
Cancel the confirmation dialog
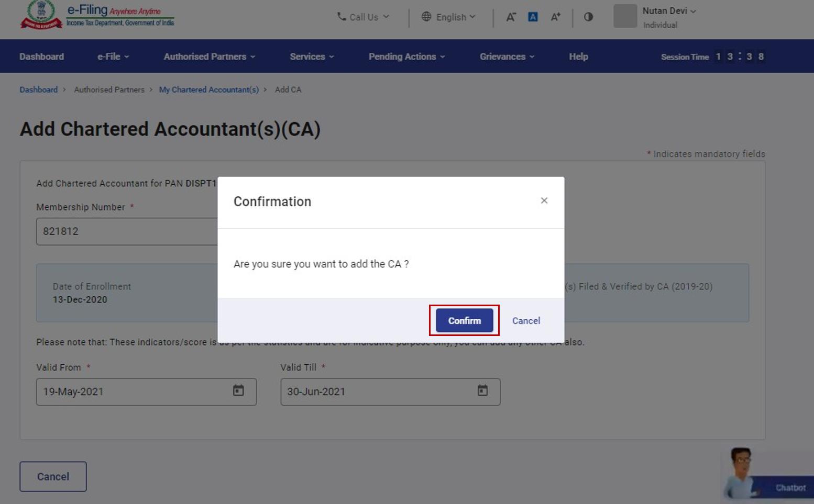click(526, 321)
